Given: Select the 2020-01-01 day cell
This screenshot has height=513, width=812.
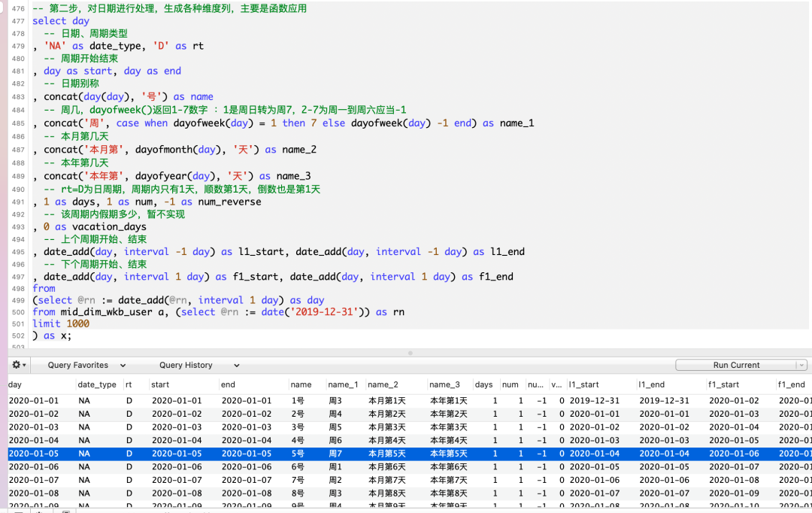Looking at the screenshot, I should 34,401.
